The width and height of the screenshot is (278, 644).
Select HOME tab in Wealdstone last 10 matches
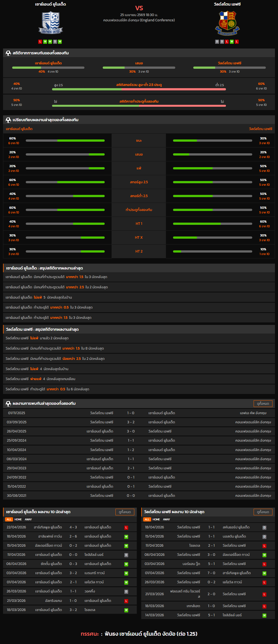(156, 520)
